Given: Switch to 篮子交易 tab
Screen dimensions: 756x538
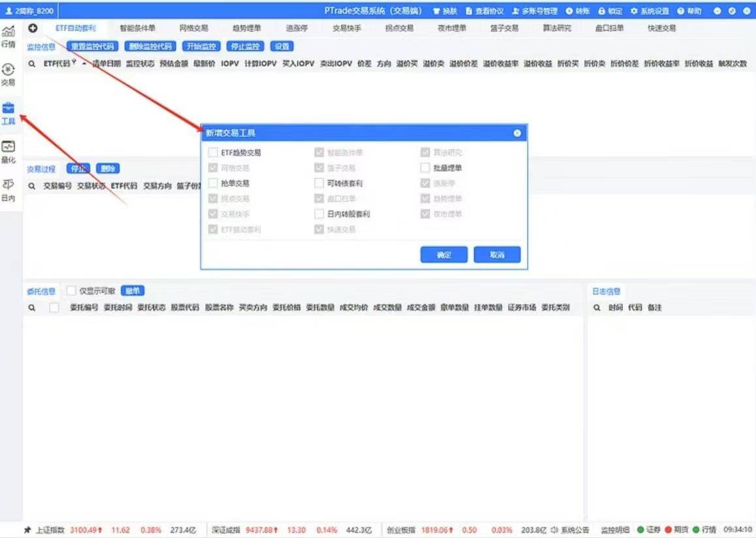Looking at the screenshot, I should point(504,28).
